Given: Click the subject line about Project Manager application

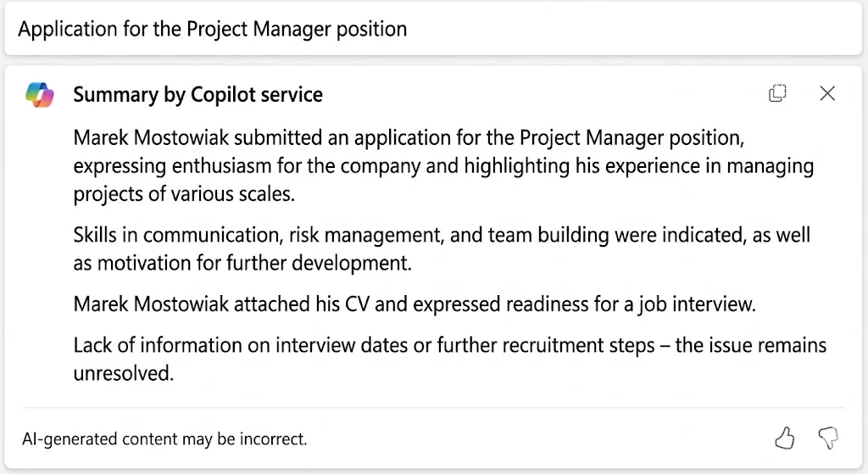Looking at the screenshot, I should click(x=212, y=29).
